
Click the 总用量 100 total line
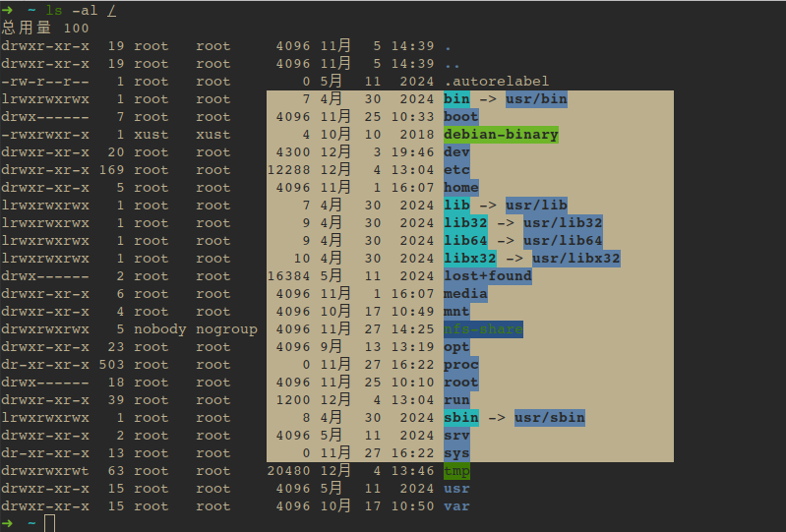coord(45,29)
